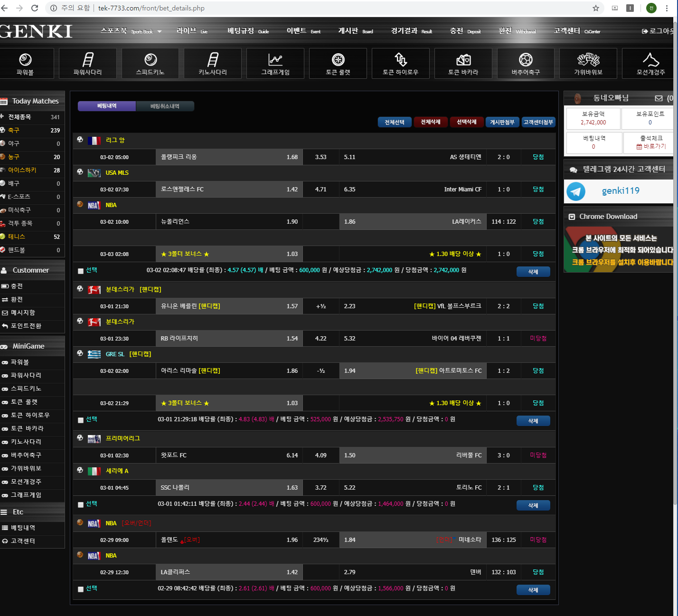Screen dimensions: 678x616
Task: Delete the 03-01 01:42 bet slip
Action: [x=533, y=505]
